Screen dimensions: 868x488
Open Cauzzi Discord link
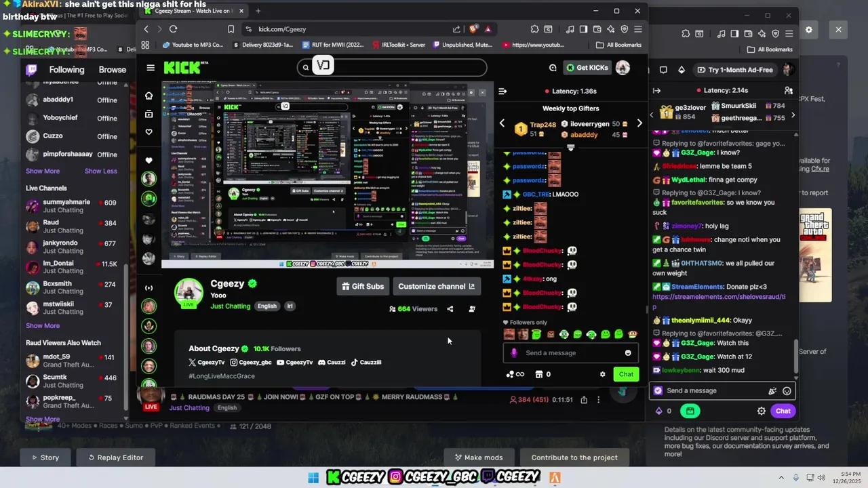[332, 362]
